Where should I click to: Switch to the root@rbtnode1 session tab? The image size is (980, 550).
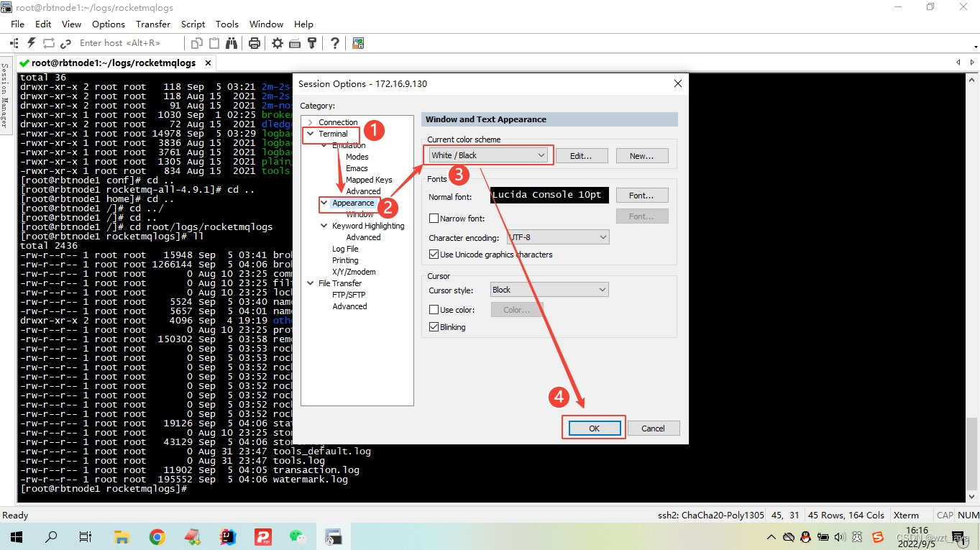(x=108, y=63)
